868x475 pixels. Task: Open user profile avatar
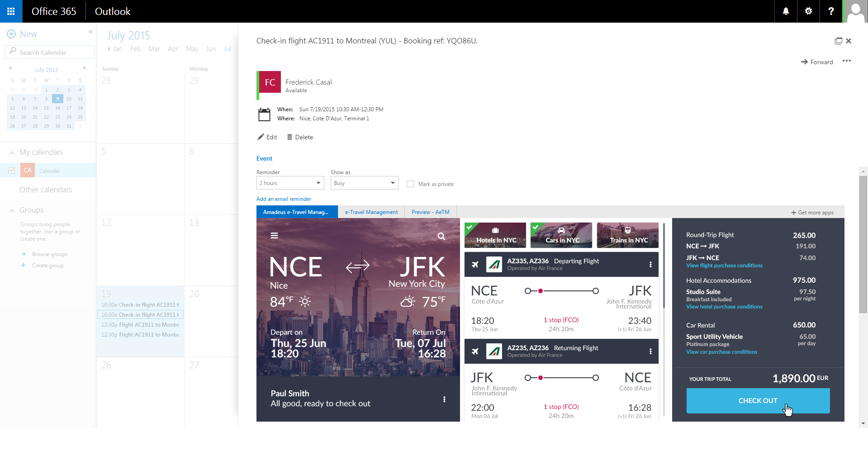point(856,11)
